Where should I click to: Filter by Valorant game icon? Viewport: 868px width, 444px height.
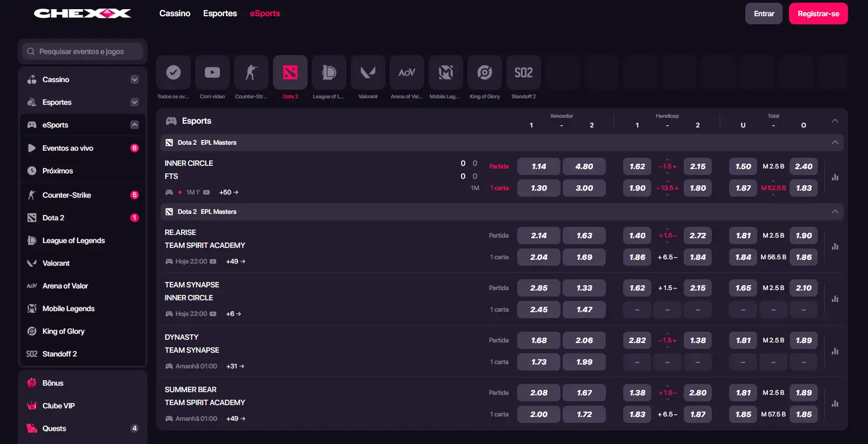[x=368, y=72]
